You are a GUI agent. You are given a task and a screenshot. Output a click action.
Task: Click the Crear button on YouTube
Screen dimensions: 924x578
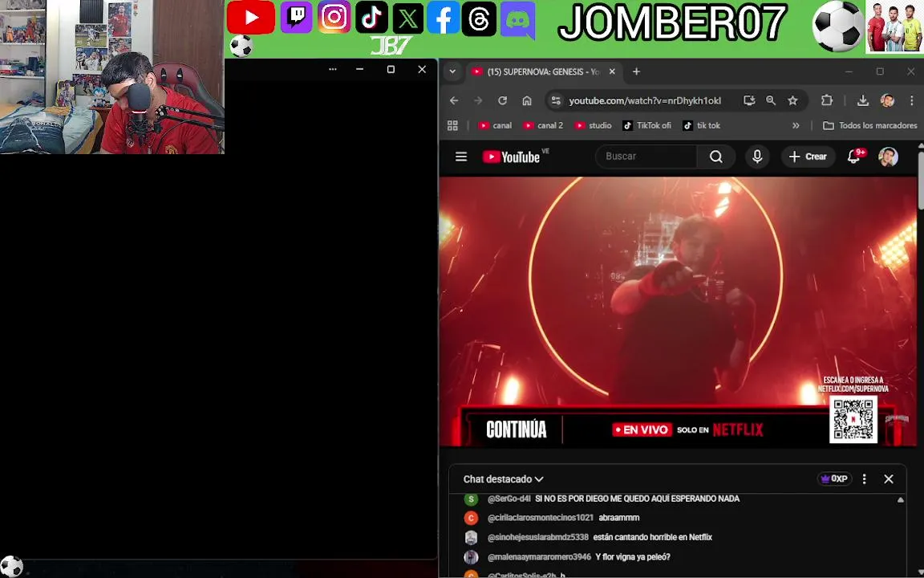[x=808, y=157]
